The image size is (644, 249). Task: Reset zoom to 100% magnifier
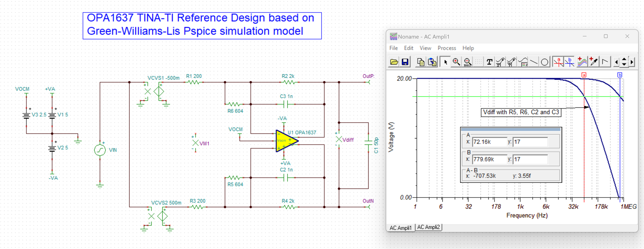point(467,62)
